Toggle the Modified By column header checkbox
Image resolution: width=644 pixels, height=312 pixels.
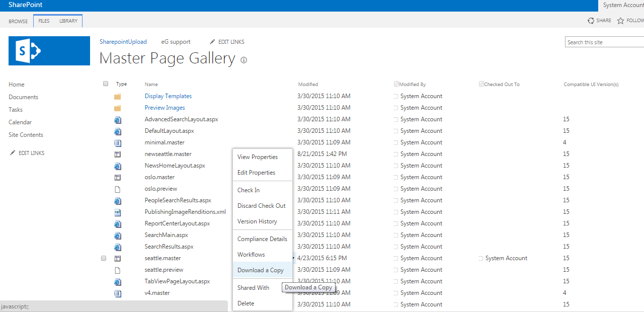[396, 84]
